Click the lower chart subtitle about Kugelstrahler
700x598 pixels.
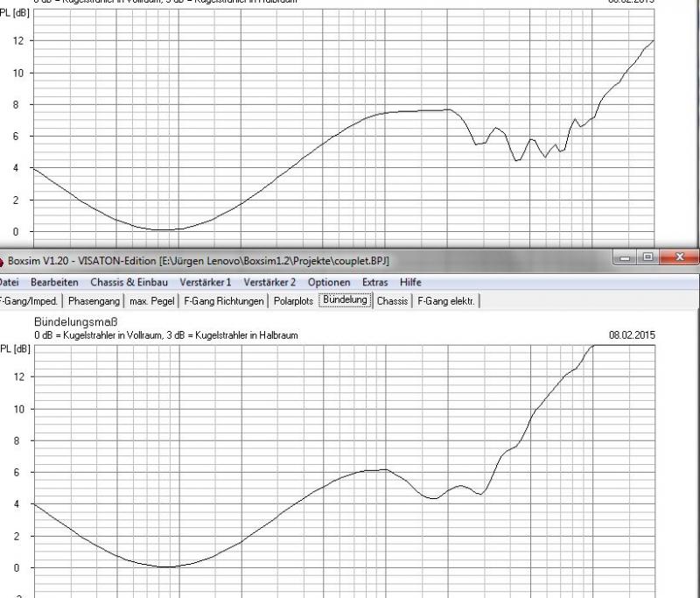click(166, 335)
